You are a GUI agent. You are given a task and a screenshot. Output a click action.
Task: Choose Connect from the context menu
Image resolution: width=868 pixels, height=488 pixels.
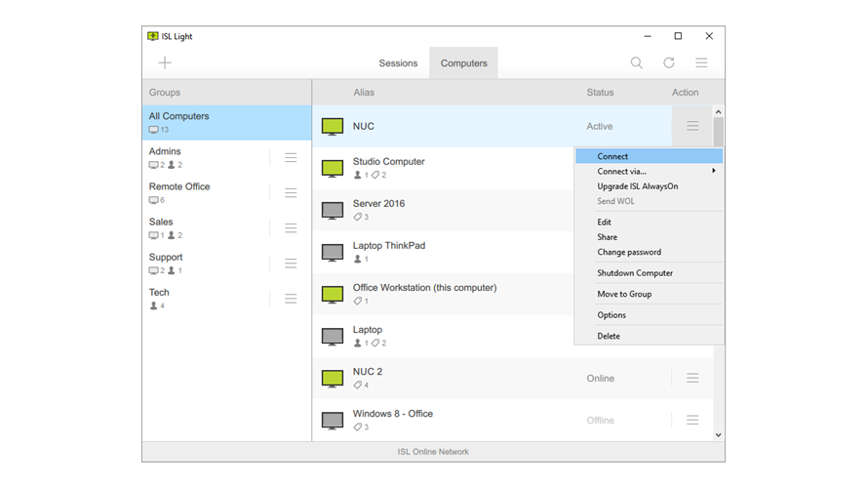(613, 156)
